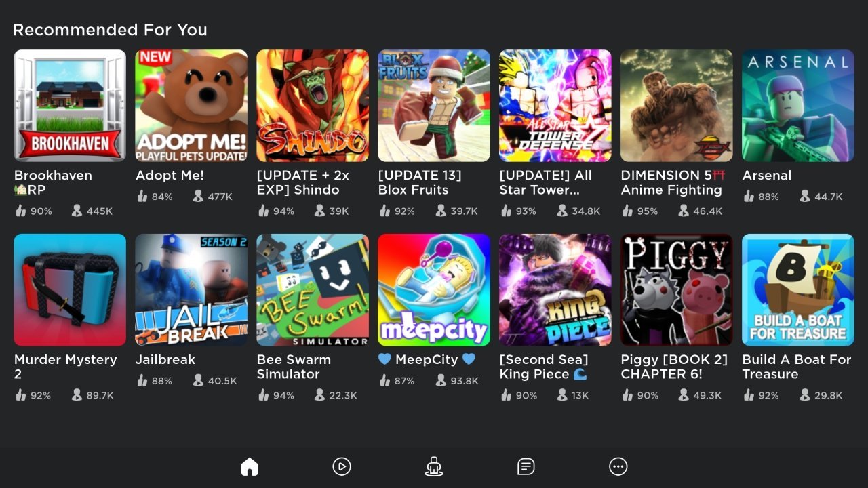Open the Piggy game thumbnail

pyautogui.click(x=677, y=290)
